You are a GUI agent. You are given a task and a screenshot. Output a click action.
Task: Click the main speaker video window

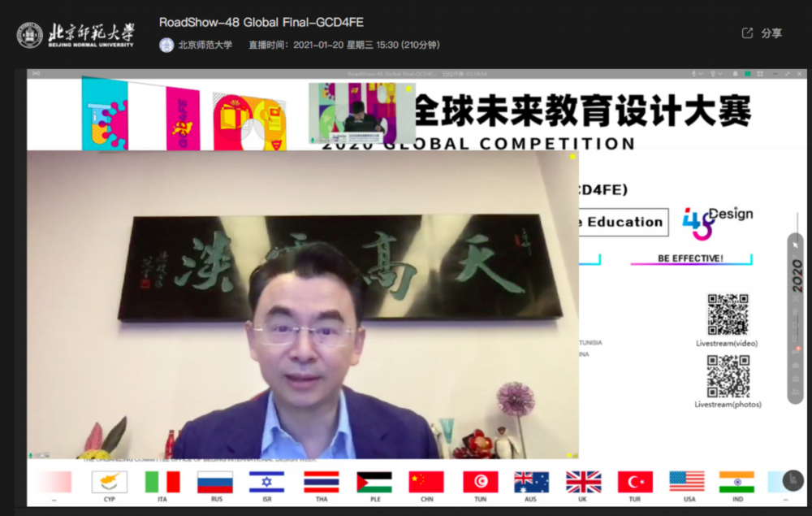point(302,305)
